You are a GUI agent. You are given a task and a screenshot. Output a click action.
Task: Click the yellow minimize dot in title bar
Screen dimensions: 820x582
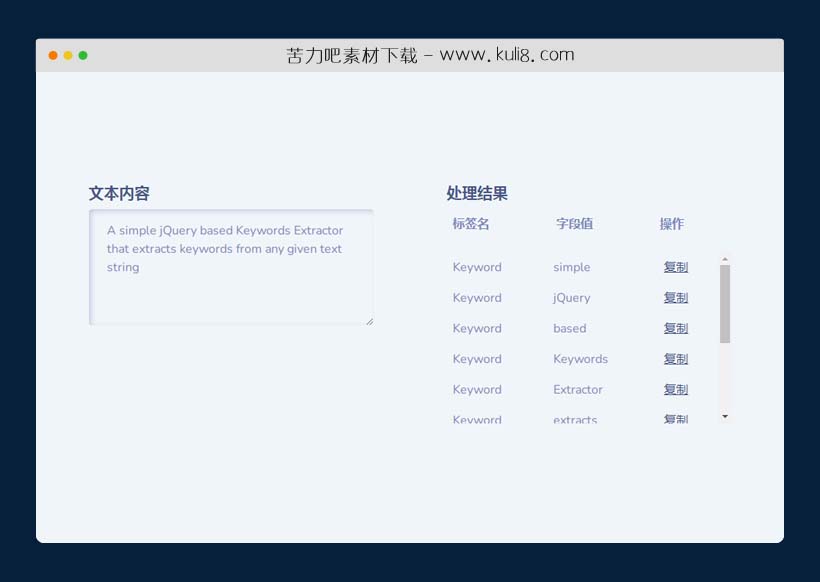(x=68, y=55)
